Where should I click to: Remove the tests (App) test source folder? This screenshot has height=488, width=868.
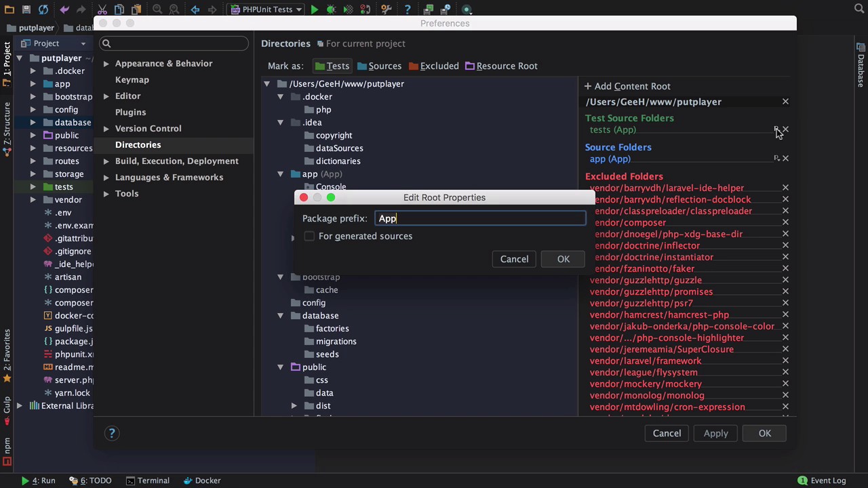[x=785, y=129]
